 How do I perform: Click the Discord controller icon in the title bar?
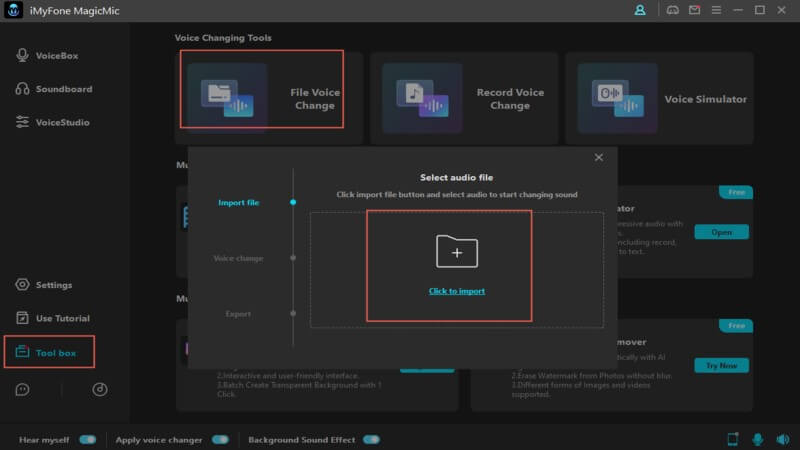point(672,10)
